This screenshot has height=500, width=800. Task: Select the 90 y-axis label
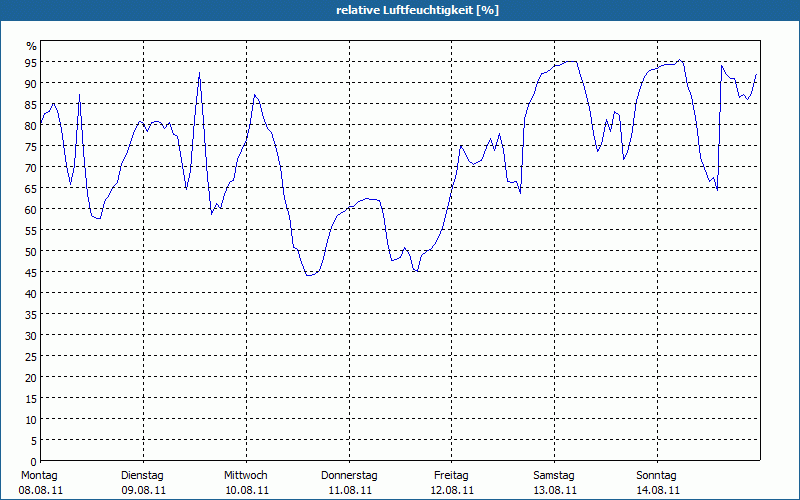click(31, 84)
